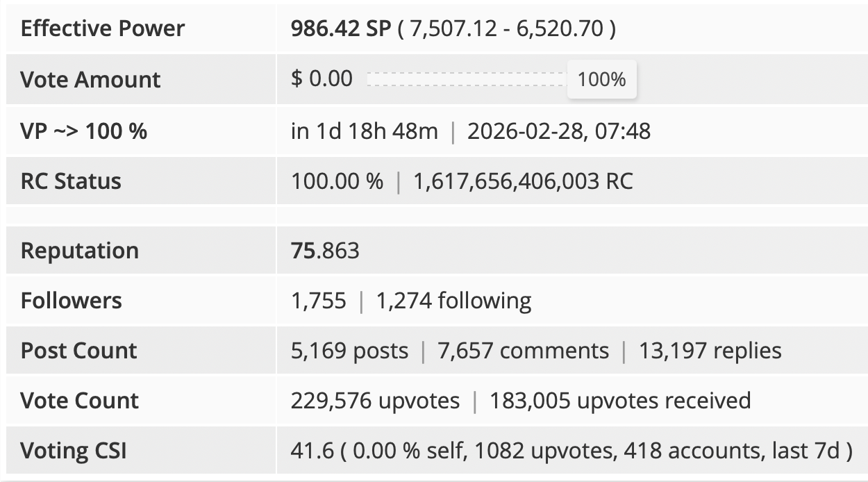Open the 1,274 following count

pos(453,301)
